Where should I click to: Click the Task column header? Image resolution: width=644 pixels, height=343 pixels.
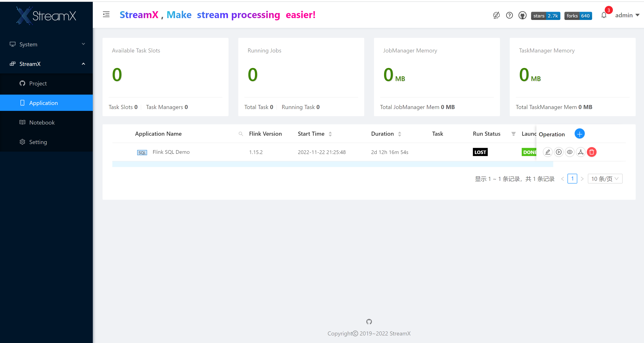click(437, 134)
